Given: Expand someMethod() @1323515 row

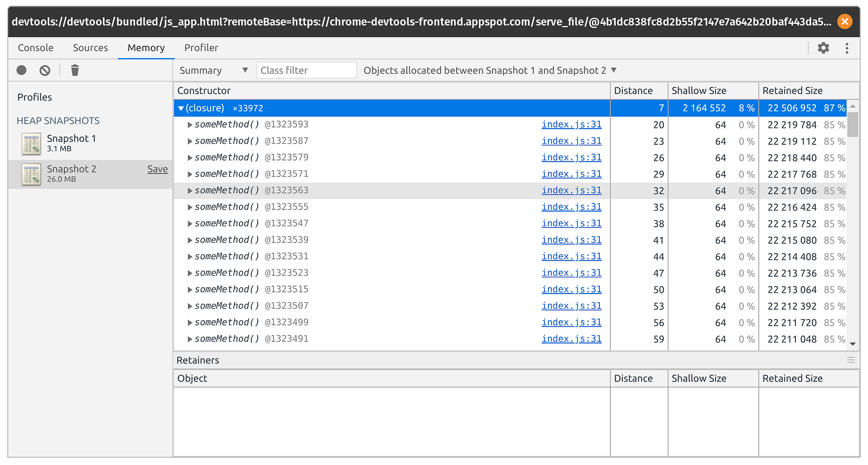Looking at the screenshot, I should tap(190, 290).
